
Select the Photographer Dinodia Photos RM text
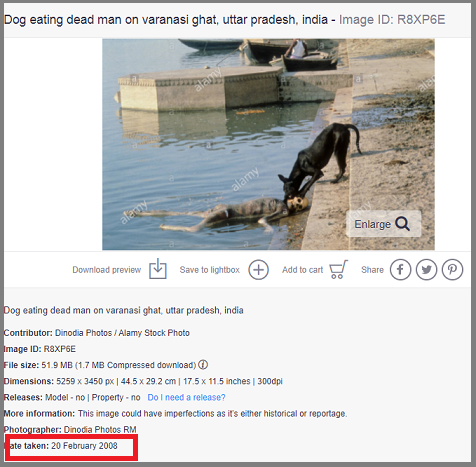coord(70,429)
